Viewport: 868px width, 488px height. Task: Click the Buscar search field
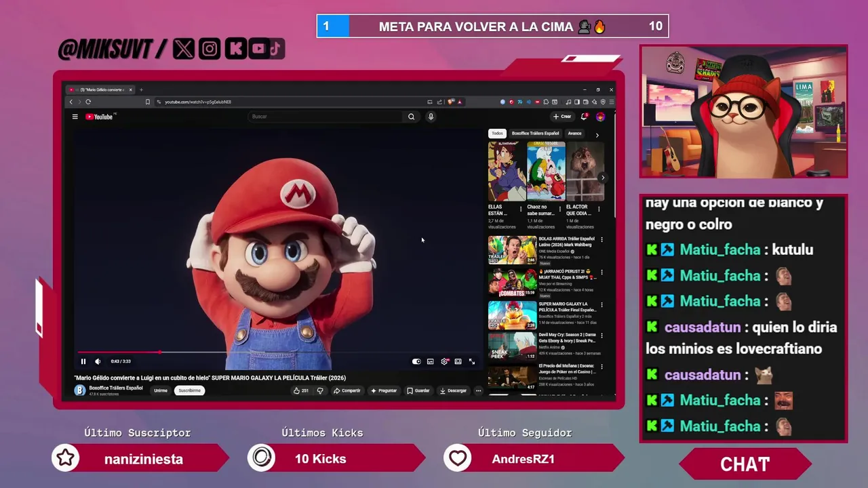pos(327,117)
